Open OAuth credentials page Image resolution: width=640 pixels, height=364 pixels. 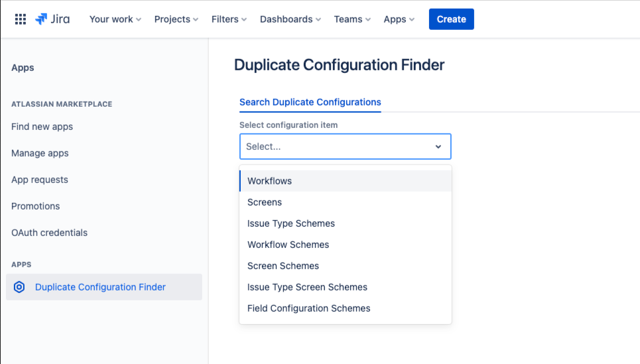(49, 233)
